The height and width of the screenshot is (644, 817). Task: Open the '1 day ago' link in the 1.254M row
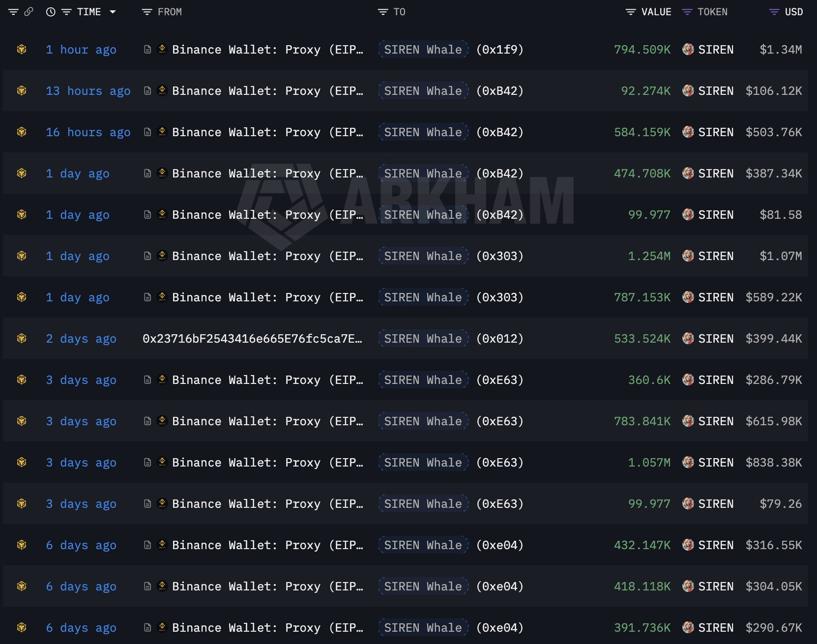(x=78, y=256)
